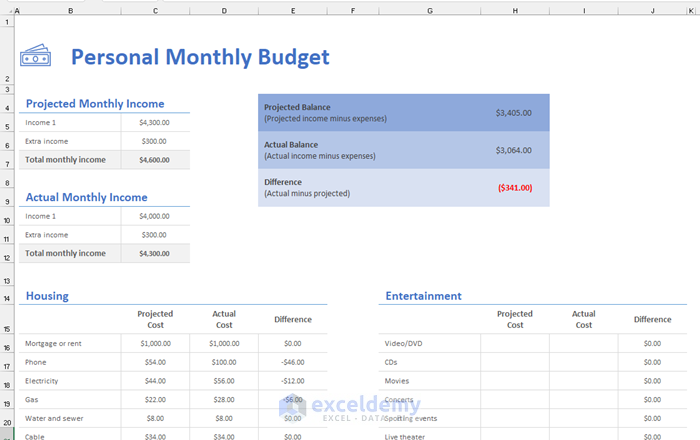Image resolution: width=700 pixels, height=440 pixels.
Task: Select column D header
Action: click(x=224, y=11)
